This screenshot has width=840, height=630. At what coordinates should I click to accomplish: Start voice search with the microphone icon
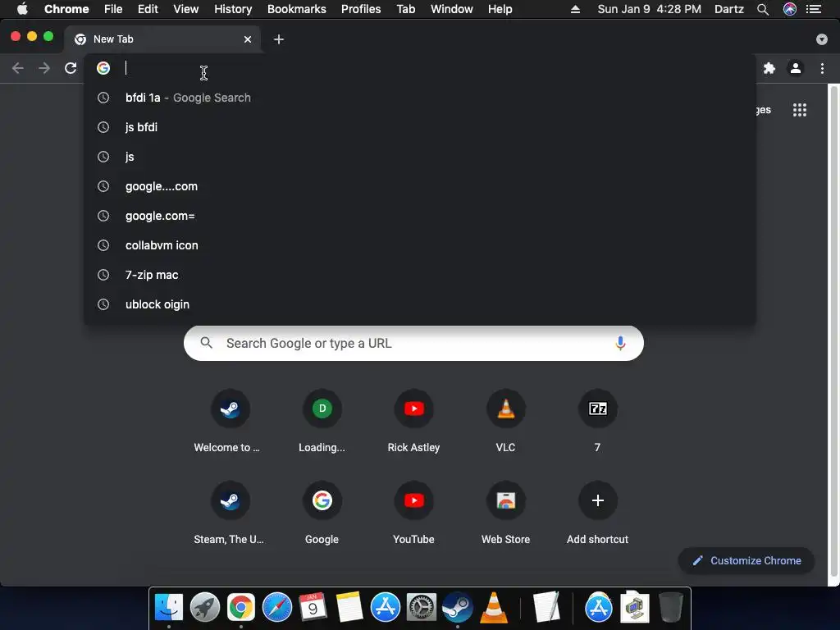620,344
